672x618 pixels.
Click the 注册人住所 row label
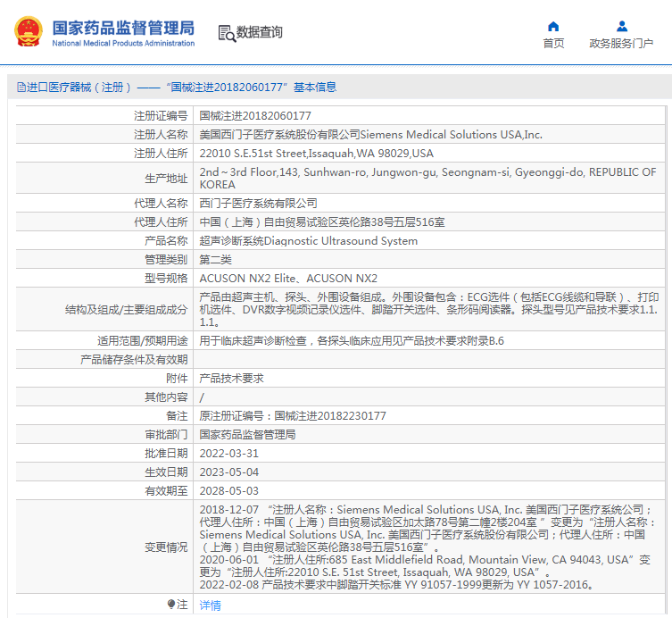(161, 154)
